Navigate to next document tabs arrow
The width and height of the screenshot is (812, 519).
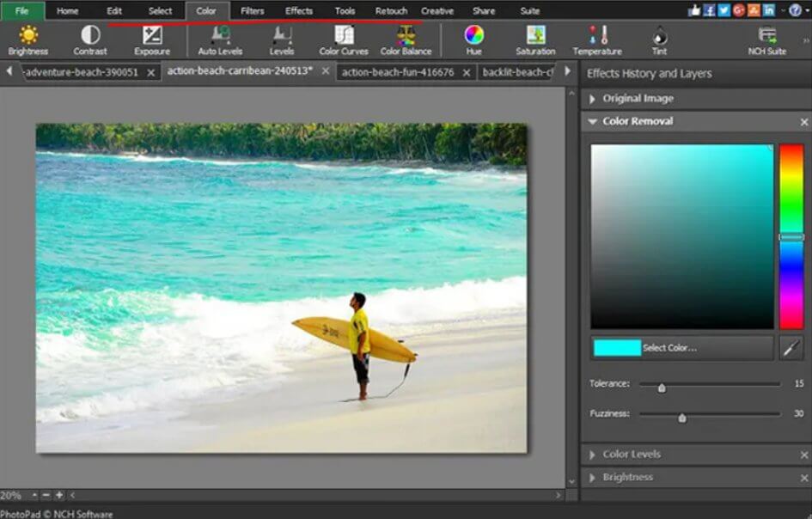(568, 71)
